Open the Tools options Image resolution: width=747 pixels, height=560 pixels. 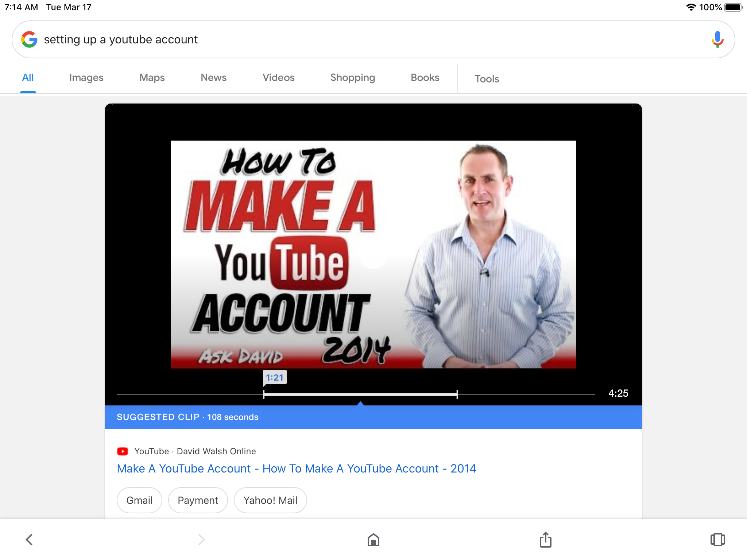point(487,79)
